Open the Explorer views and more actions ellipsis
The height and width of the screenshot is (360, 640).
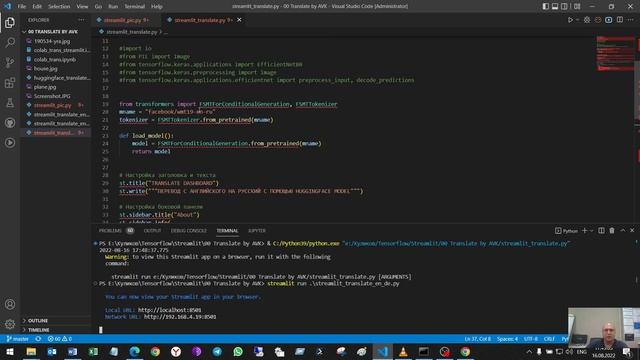(81, 20)
